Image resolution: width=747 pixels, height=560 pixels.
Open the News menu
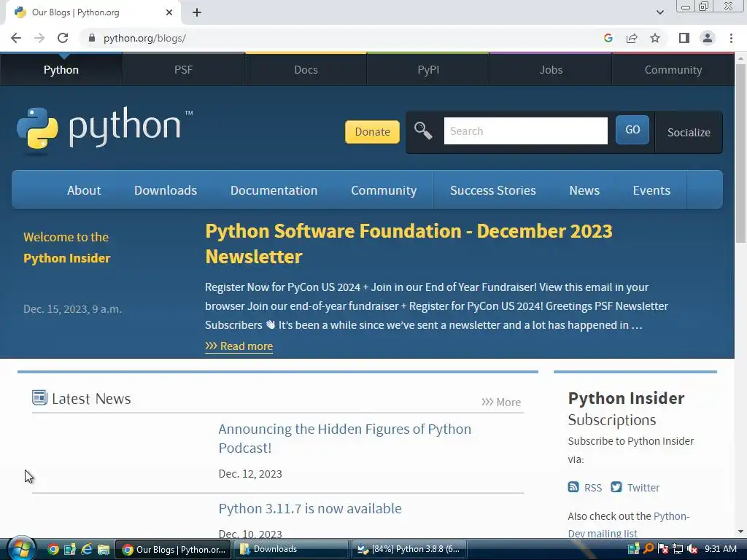point(584,190)
